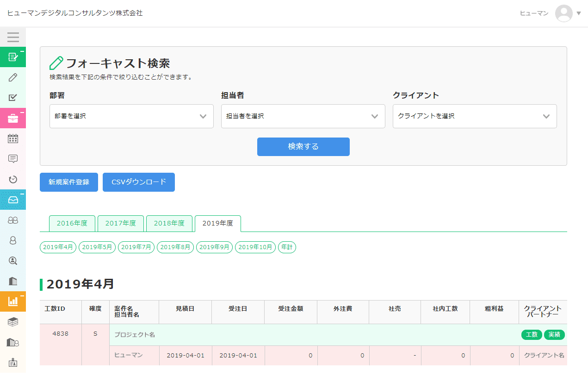The height and width of the screenshot is (376, 588).
Task: Click the pink briefcase section icon
Action: [x=13, y=118]
